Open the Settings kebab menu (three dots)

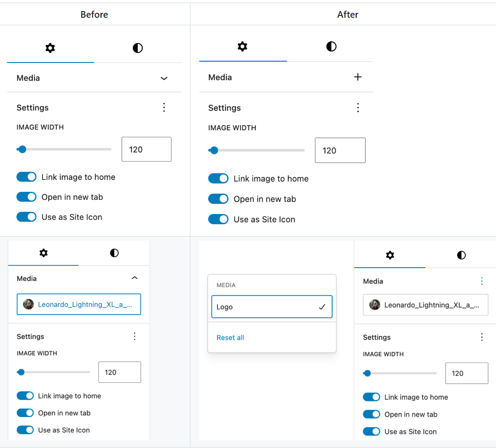coord(164,107)
